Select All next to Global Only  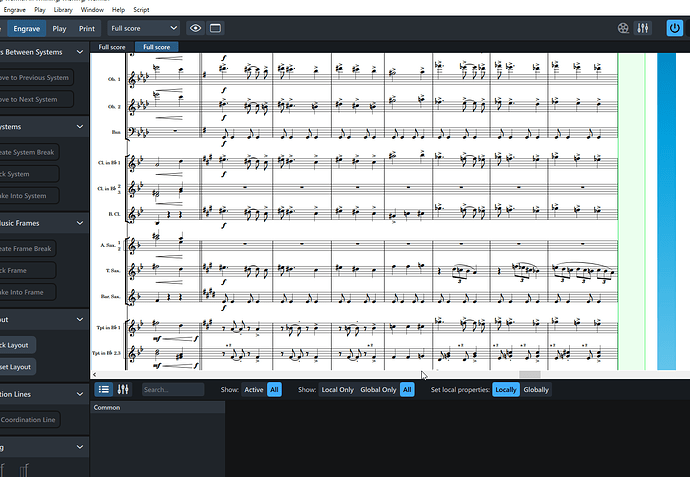[407, 389]
